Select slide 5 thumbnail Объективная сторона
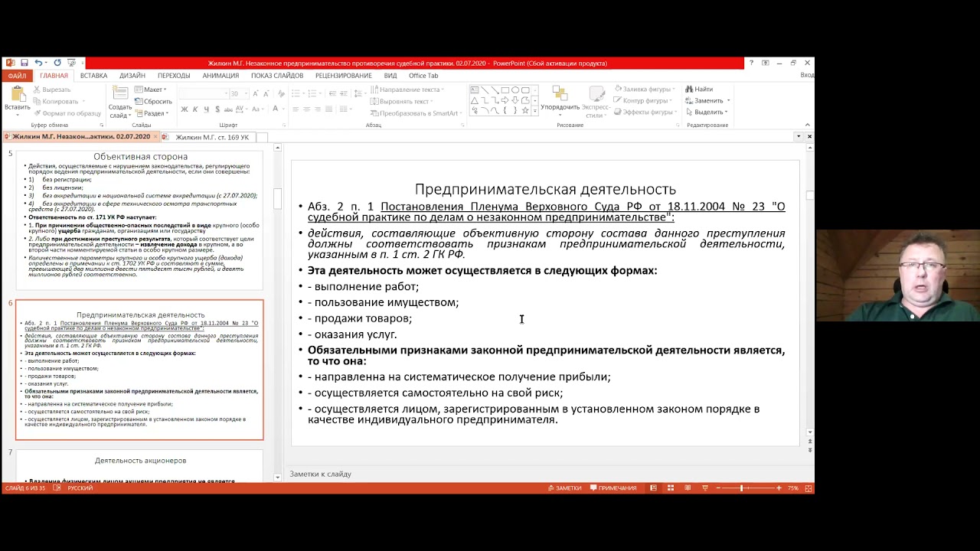Screen dimensions: 980x551 139,220
